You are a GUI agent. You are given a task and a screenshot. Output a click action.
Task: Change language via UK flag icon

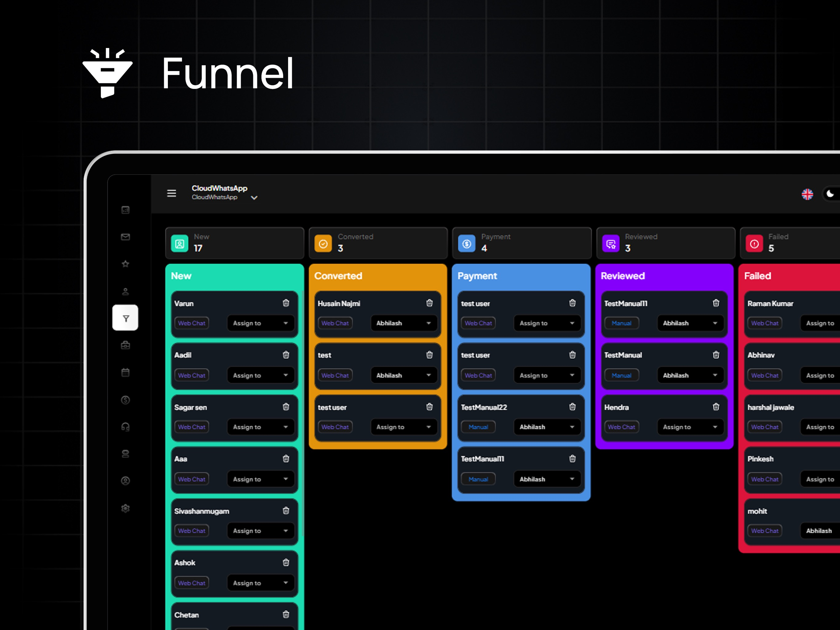807,194
